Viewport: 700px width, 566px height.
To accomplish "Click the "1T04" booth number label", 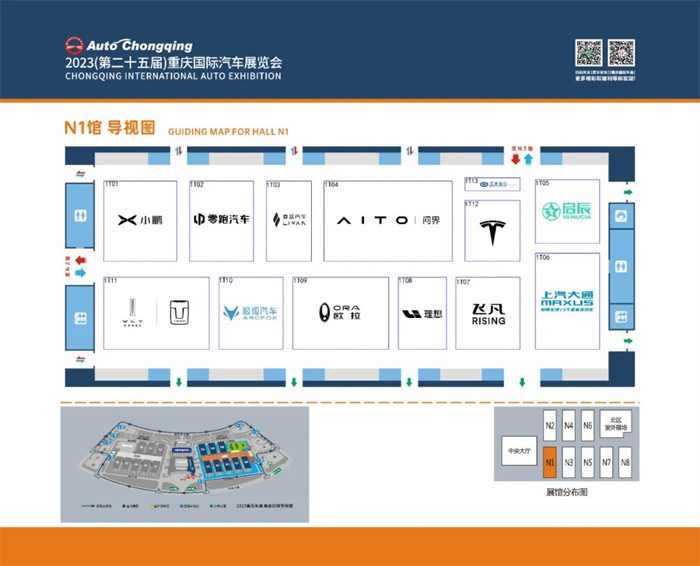I will click(332, 184).
